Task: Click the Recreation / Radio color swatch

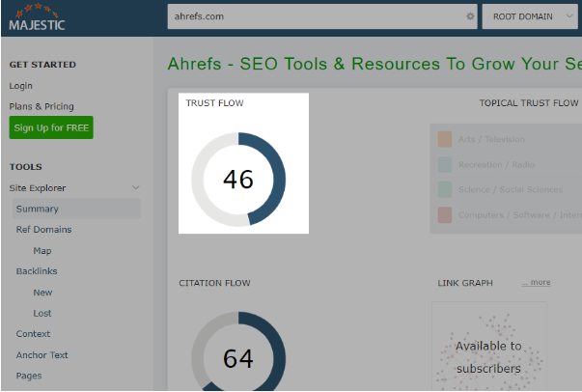Action: coord(445,164)
